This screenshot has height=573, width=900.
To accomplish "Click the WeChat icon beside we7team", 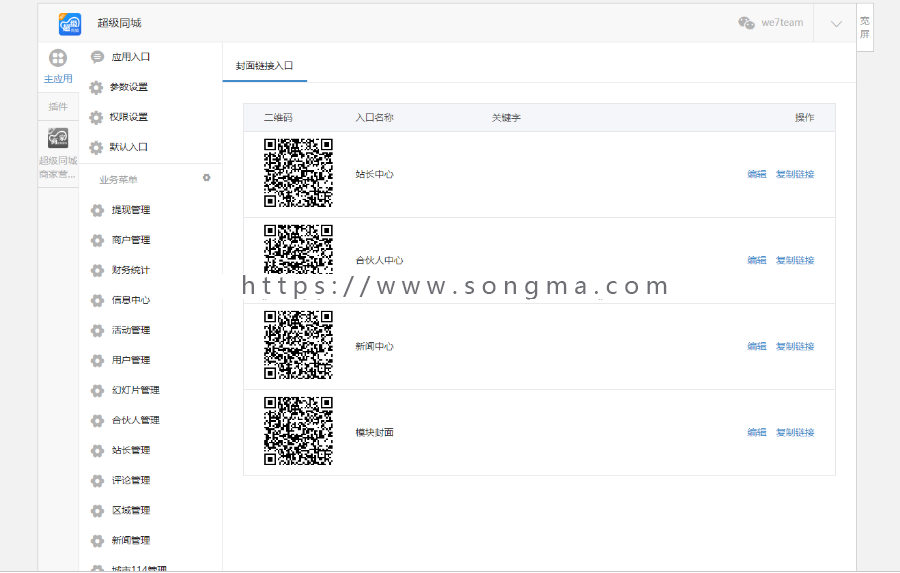I will point(746,23).
